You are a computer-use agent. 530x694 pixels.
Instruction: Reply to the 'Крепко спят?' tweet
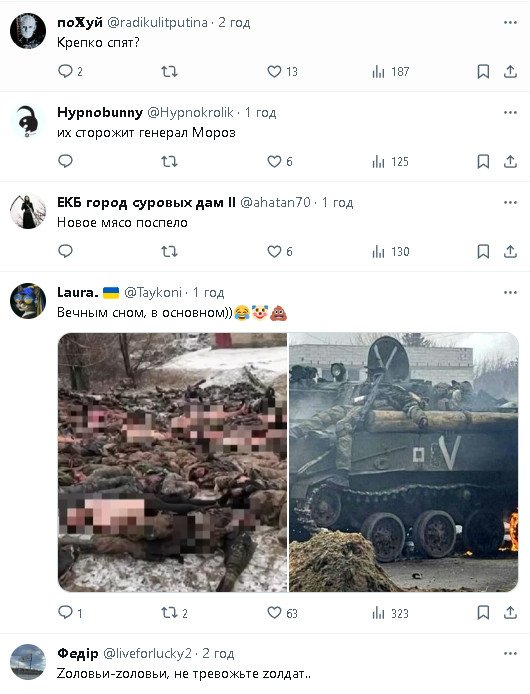tap(70, 71)
